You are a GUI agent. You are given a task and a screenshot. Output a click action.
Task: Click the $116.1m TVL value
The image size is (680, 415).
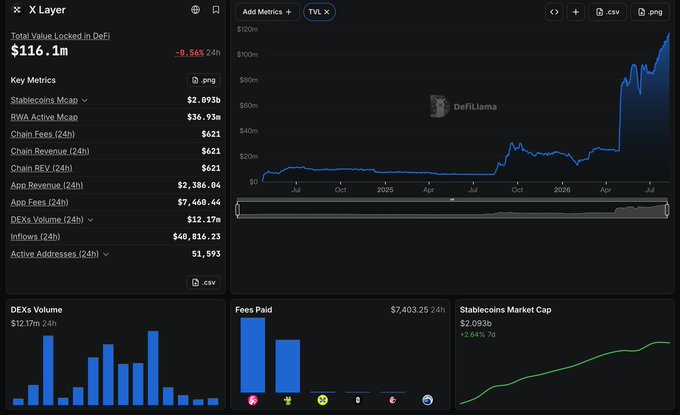pos(39,51)
